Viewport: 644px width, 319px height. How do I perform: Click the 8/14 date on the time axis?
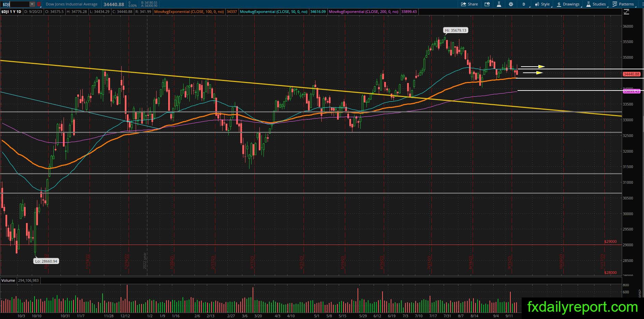(x=474, y=316)
